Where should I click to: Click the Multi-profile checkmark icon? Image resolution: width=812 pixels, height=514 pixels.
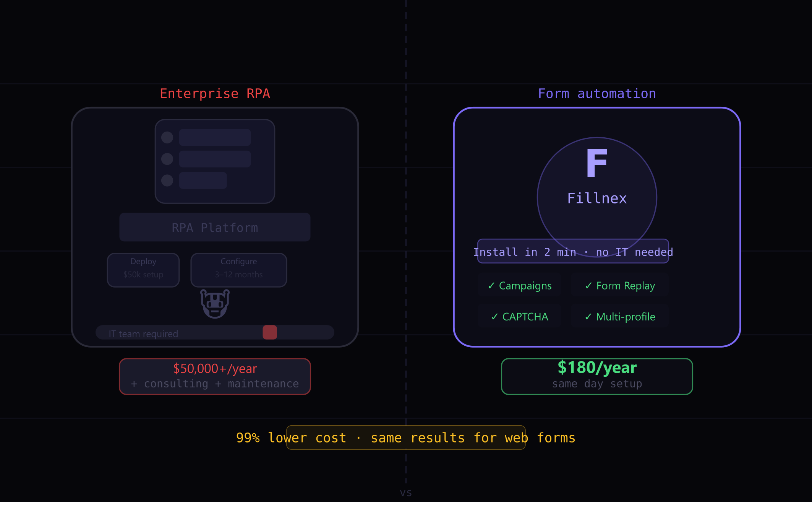pos(588,317)
